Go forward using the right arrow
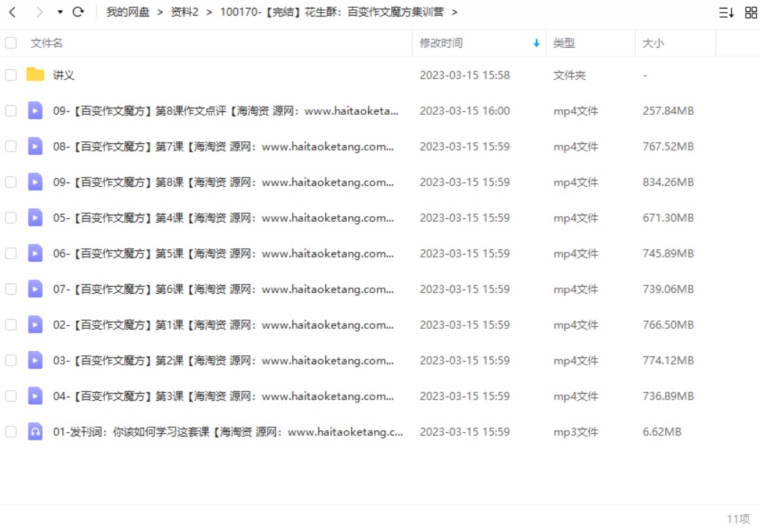 (39, 12)
